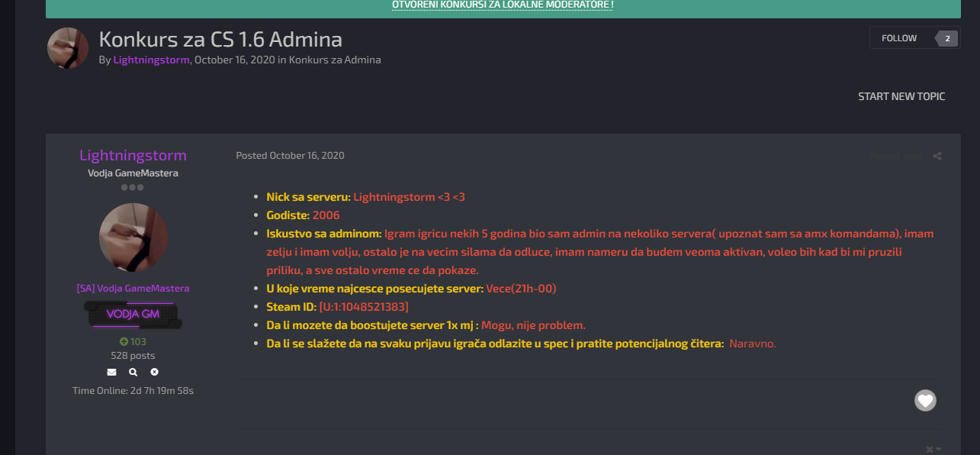The height and width of the screenshot is (455, 980).
Task: Click the three dots rank indicator under Vodja GameMastera
Action: coord(133,187)
